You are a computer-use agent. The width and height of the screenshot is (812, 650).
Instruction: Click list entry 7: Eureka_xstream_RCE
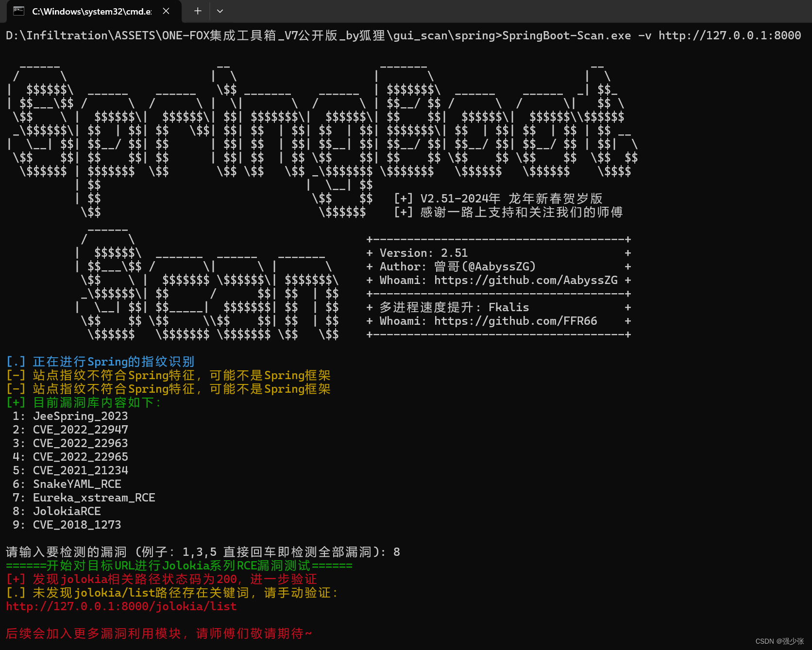tap(84, 498)
